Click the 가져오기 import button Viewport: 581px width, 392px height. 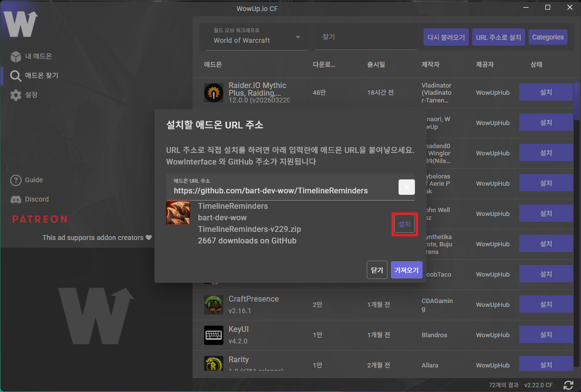point(407,270)
